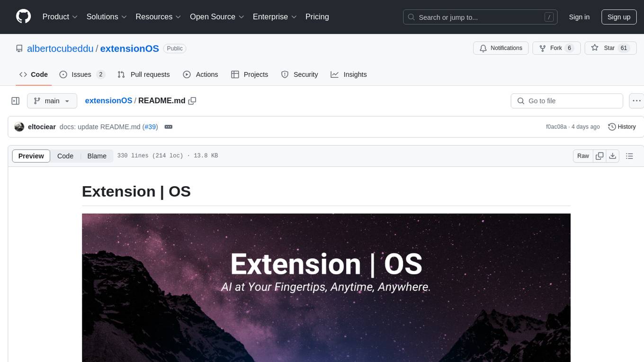This screenshot has width=644, height=362.
Task: Open GitHub homepage via Octocat logo
Action: tap(24, 17)
